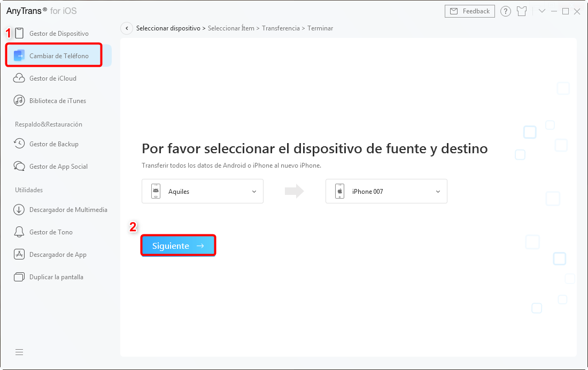
Task: Go back with breadcrumb back arrow
Action: 127,28
